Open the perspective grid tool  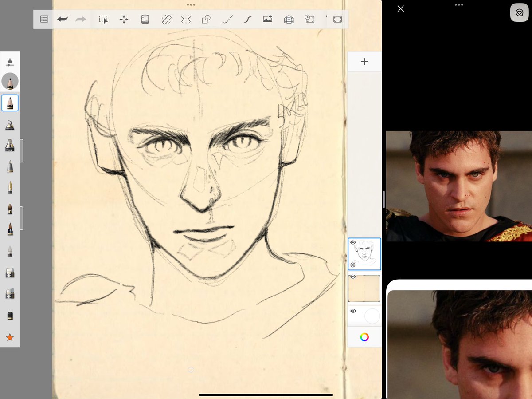[288, 19]
